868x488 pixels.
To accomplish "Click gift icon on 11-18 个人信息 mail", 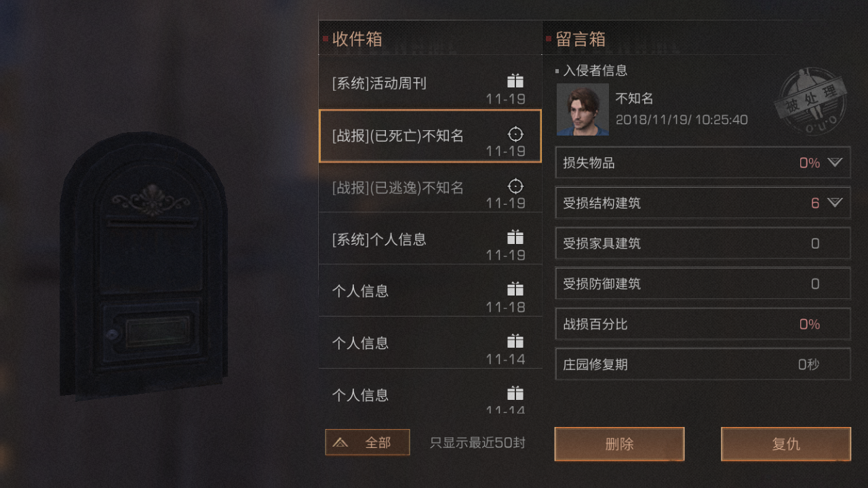I will click(x=515, y=289).
